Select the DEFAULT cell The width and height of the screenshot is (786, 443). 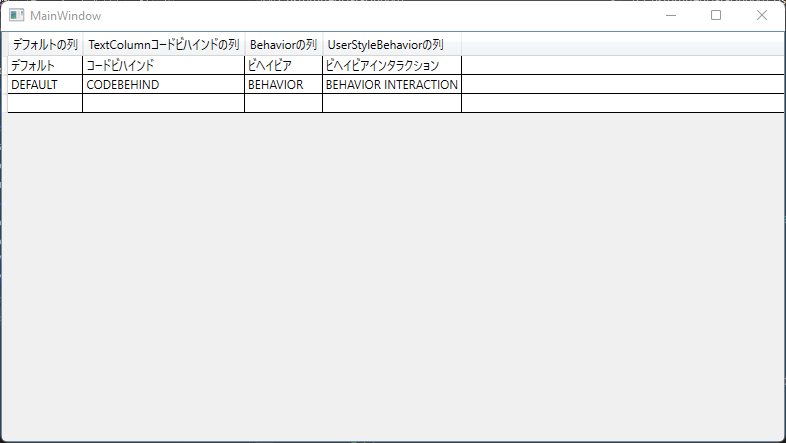(x=45, y=84)
